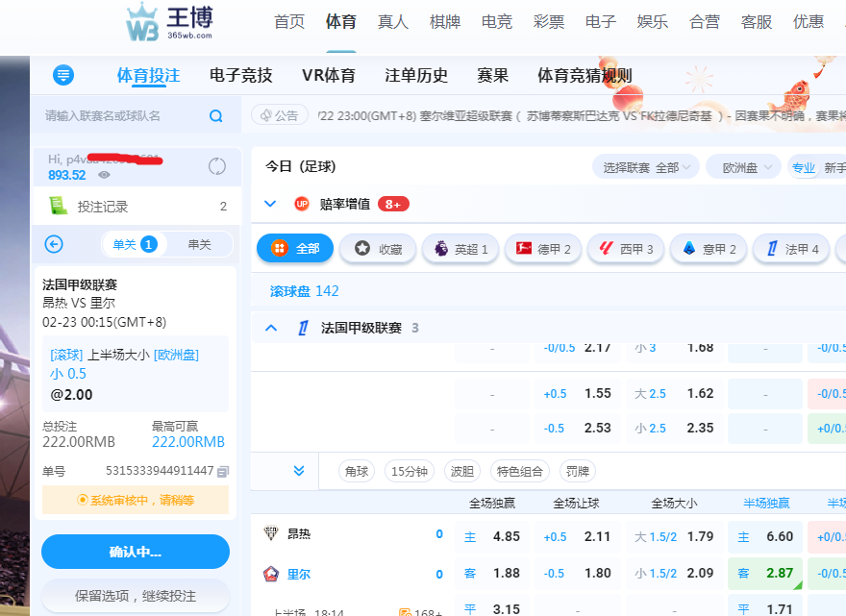The height and width of the screenshot is (616, 846).
Task: Open the 收藏 star favorites filter
Action: (378, 248)
